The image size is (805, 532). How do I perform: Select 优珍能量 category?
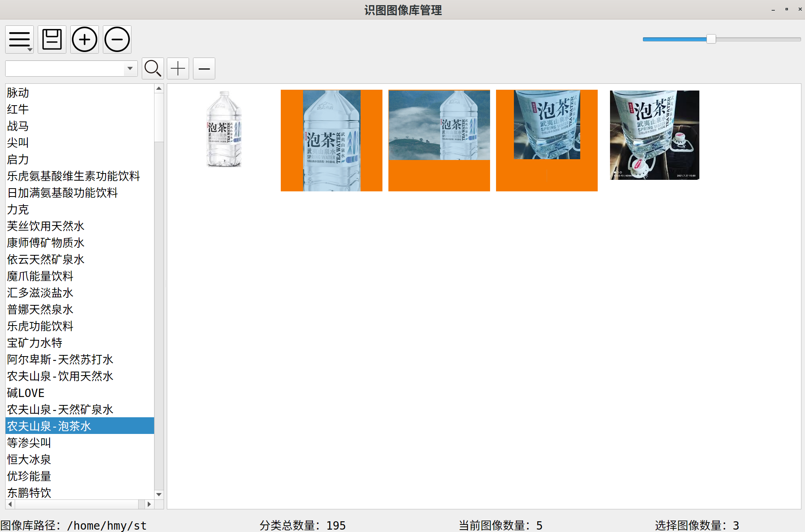(x=79, y=476)
